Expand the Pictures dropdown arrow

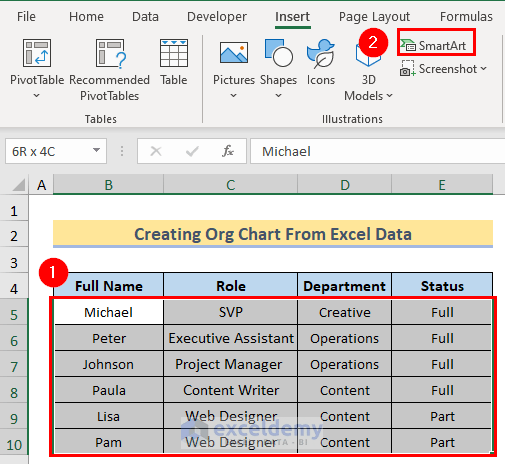(x=233, y=96)
